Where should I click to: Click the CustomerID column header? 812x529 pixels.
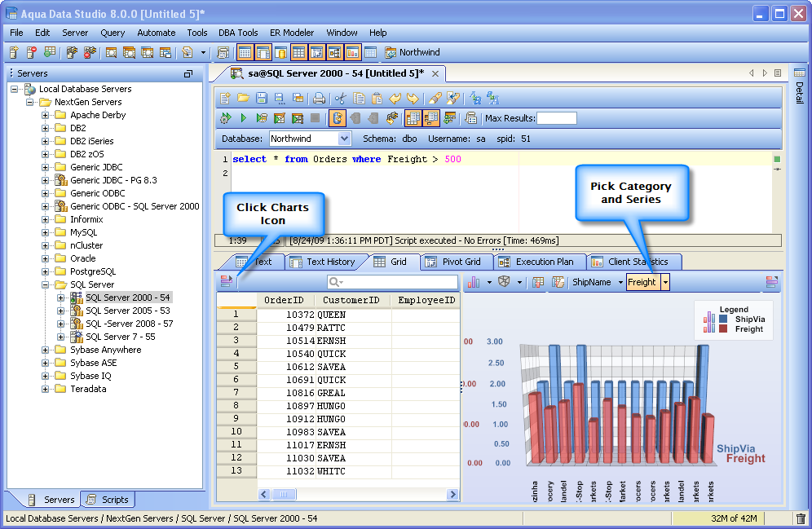click(351, 300)
